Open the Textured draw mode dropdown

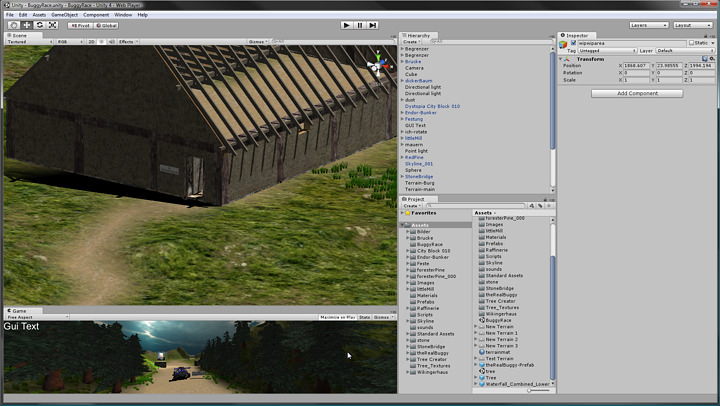(x=29, y=42)
